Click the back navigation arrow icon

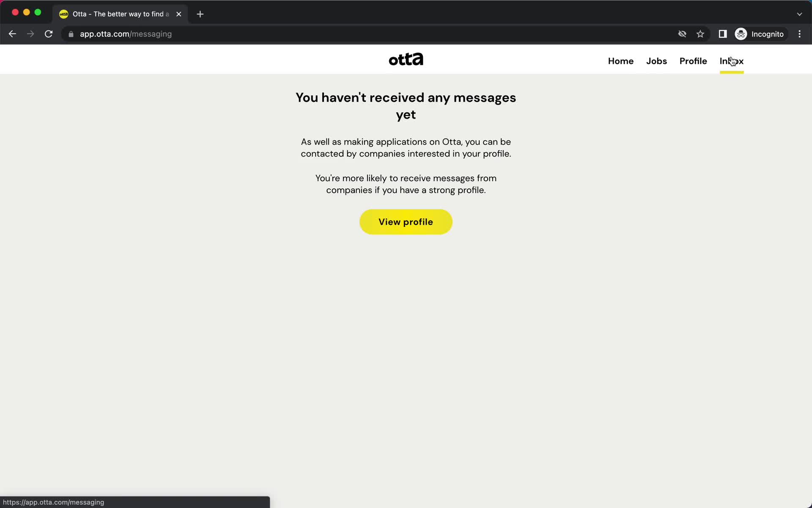[x=12, y=33]
